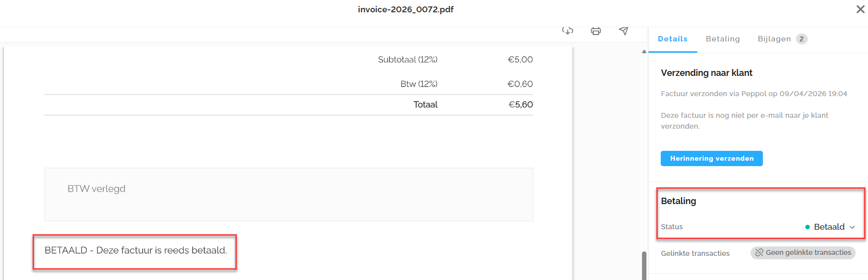Download the invoice PDF via cloud icon

coord(567,31)
